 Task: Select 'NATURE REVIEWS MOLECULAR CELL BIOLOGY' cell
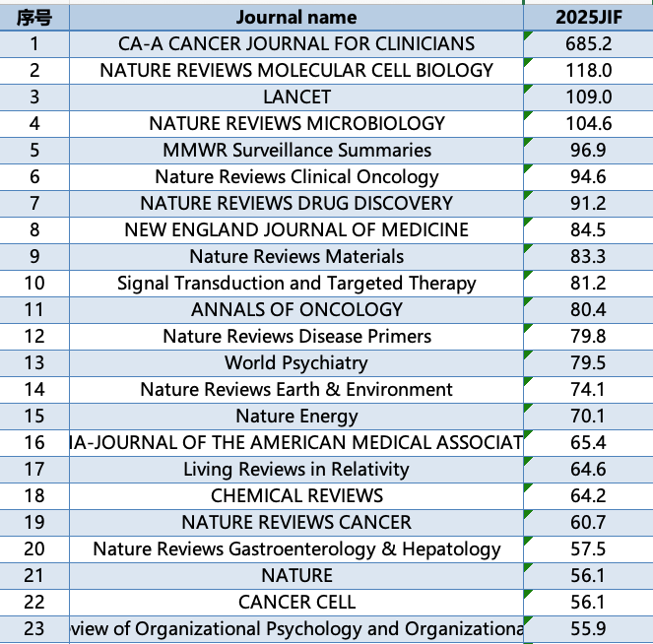(x=296, y=70)
